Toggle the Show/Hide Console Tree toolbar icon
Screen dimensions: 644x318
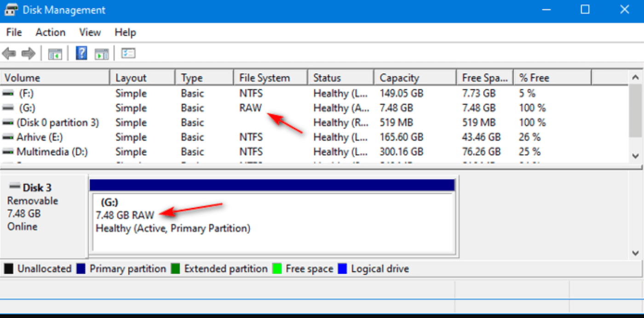tap(55, 53)
